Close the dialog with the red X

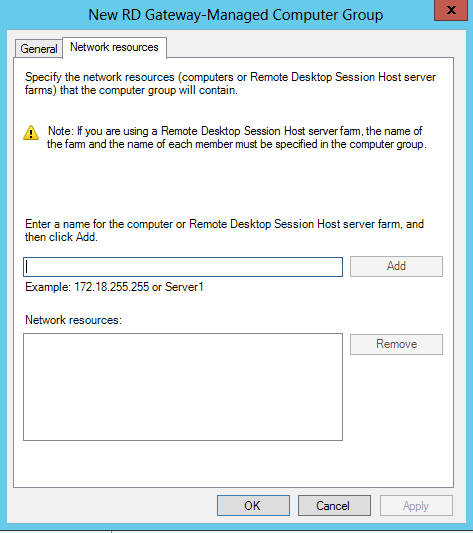[451, 10]
